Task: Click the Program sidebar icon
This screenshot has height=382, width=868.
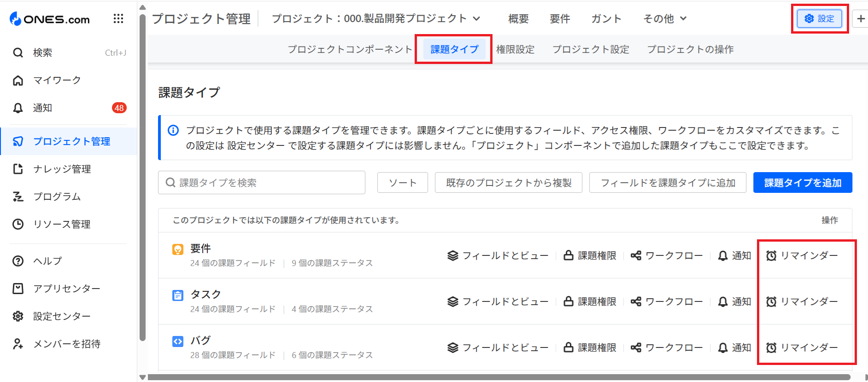Action: point(18,197)
